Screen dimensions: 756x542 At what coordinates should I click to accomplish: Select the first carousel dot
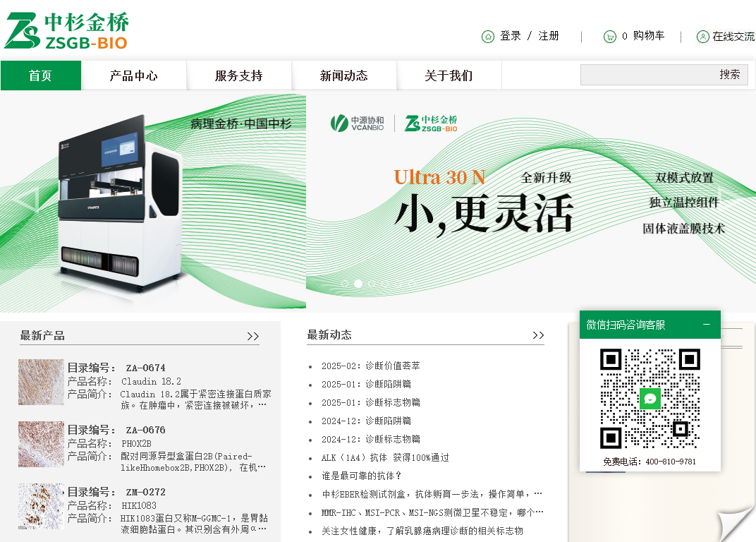click(344, 283)
